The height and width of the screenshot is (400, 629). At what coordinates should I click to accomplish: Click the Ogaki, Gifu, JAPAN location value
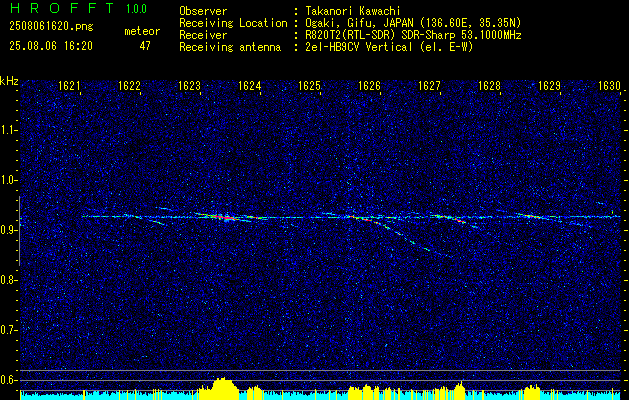click(413, 23)
